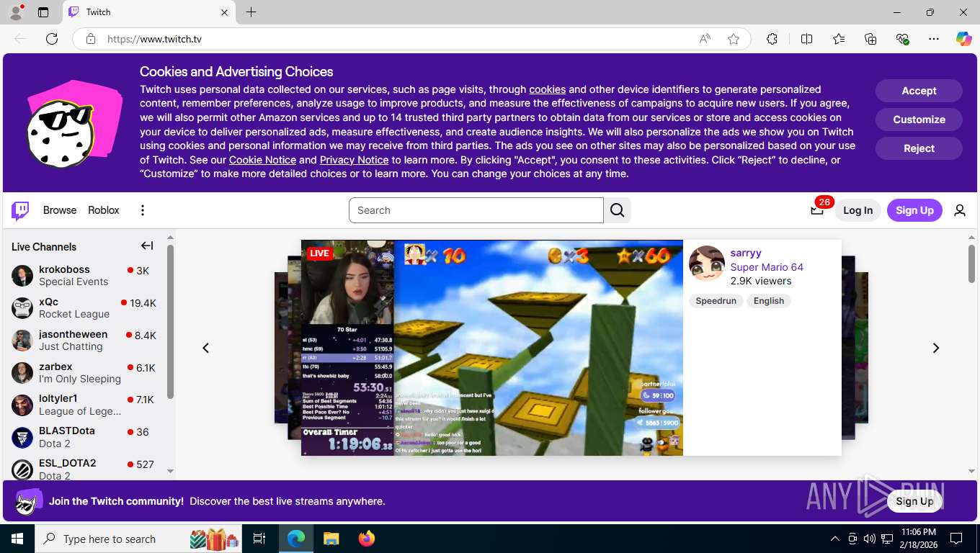Viewport: 980px width, 553px height.
Task: Accept the cookies banner
Action: pyautogui.click(x=919, y=91)
